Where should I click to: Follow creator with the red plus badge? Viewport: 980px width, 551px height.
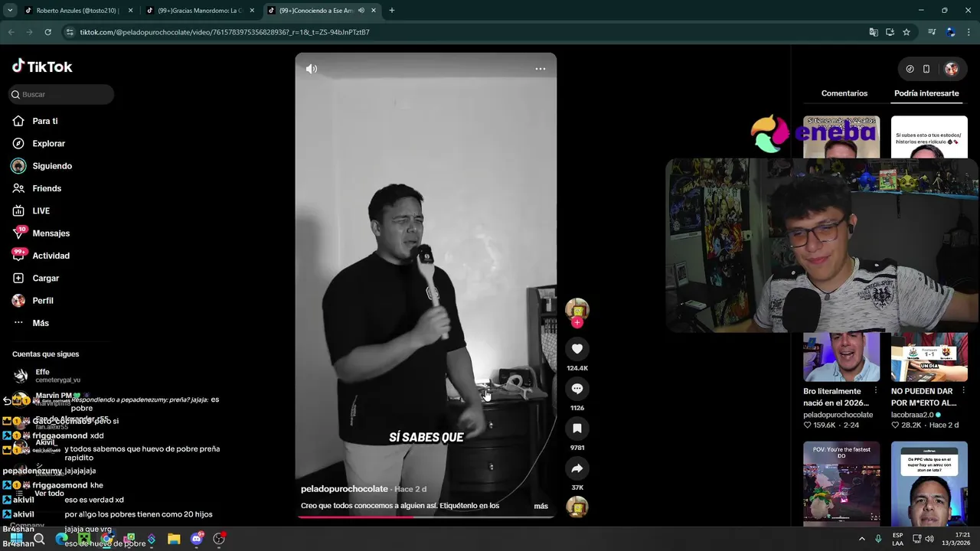click(577, 323)
